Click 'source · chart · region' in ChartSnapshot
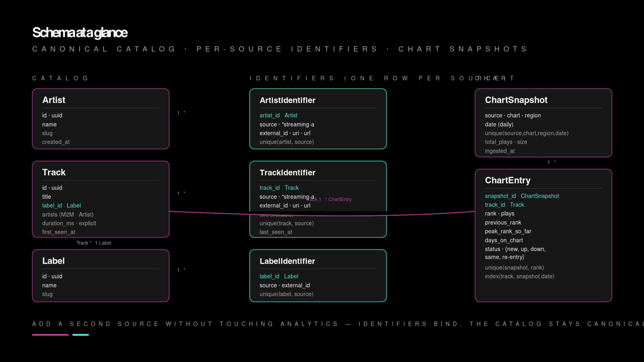 pos(513,115)
